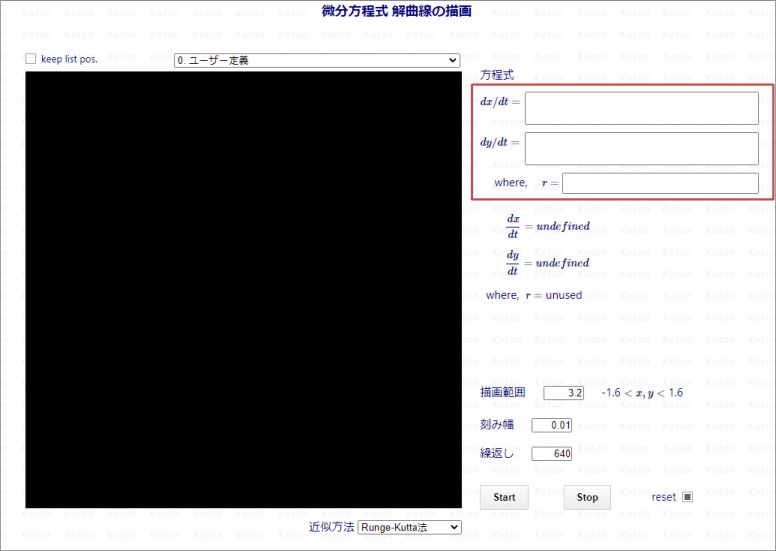Click the 方程式 section label

pyautogui.click(x=497, y=75)
